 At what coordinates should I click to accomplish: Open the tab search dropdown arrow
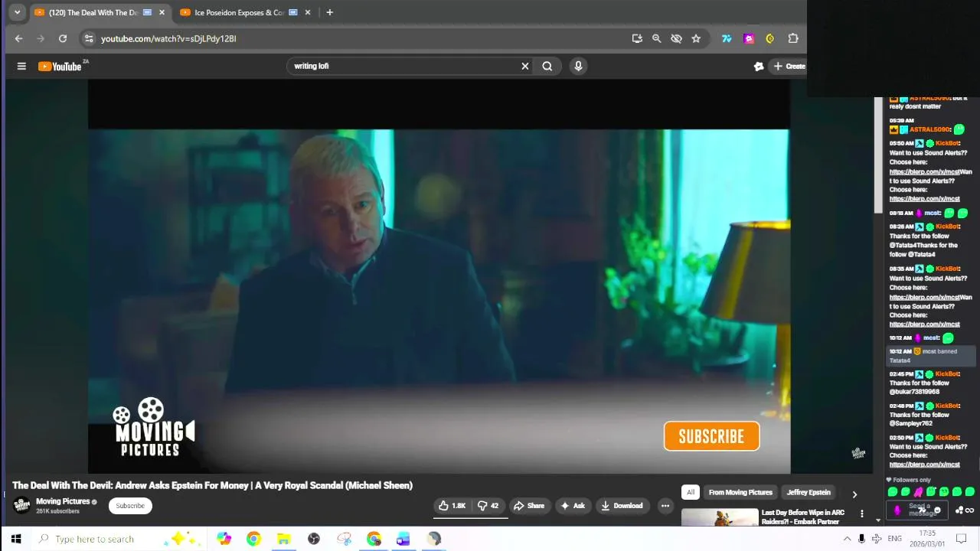tap(17, 12)
